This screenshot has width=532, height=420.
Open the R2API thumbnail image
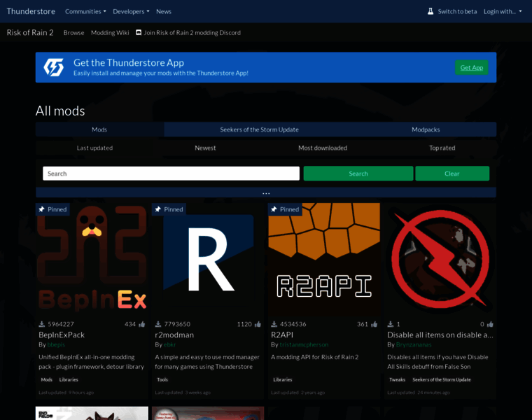(x=324, y=259)
